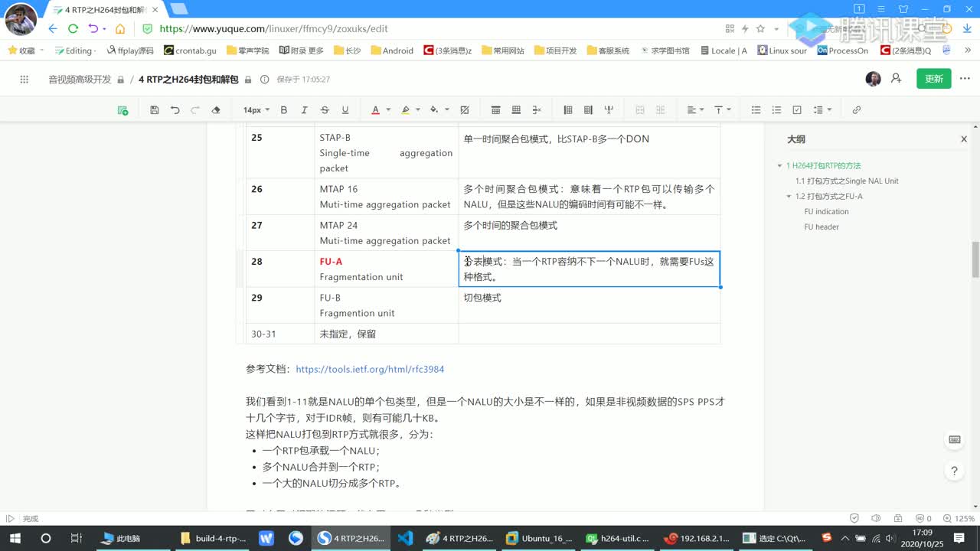Open Visual Studio Code from the taskbar
The width and height of the screenshot is (980, 551).
[x=405, y=538]
